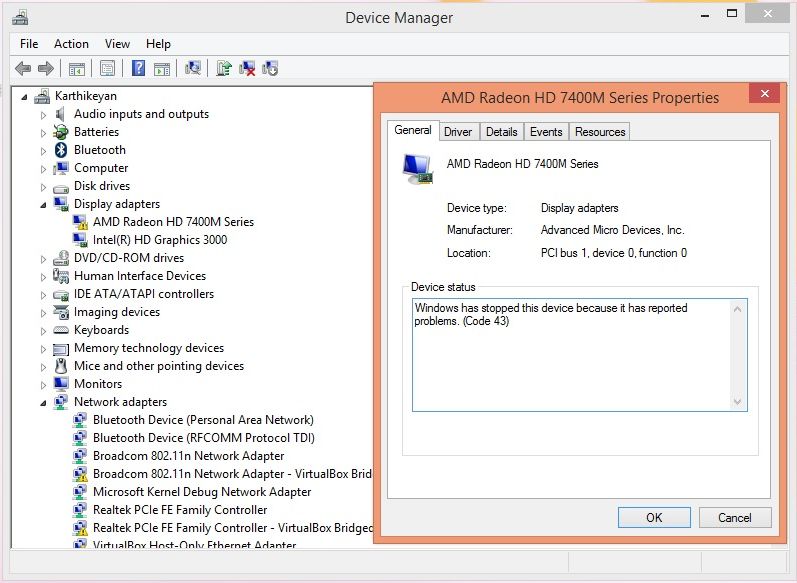Viewport: 797px width, 583px height.
Task: Expand the Batteries node
Action: click(x=43, y=133)
